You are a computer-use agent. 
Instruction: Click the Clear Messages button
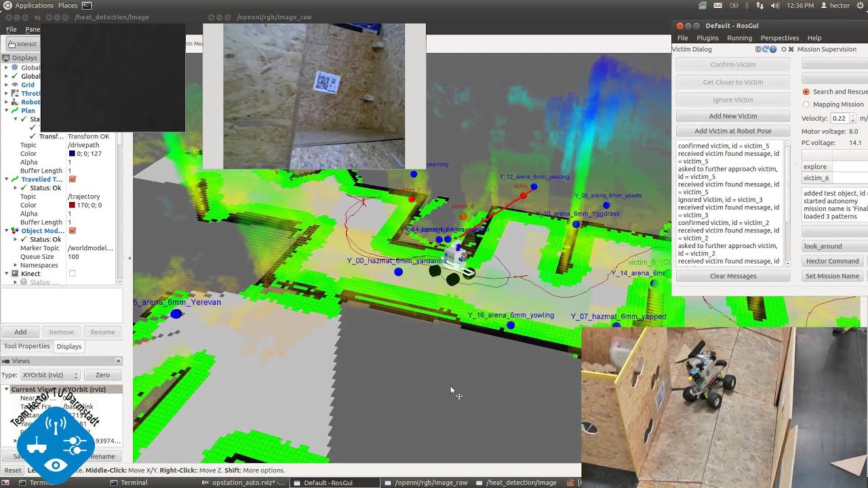pos(733,276)
